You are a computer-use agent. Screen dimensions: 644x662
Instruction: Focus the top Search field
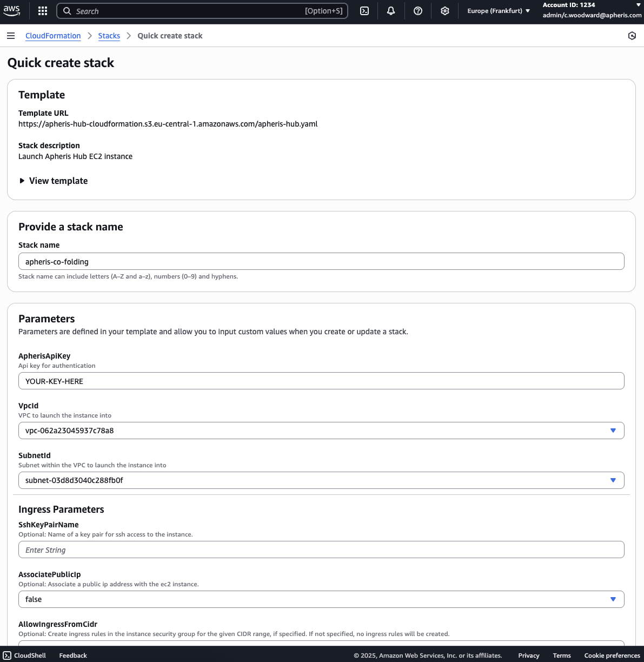(202, 11)
